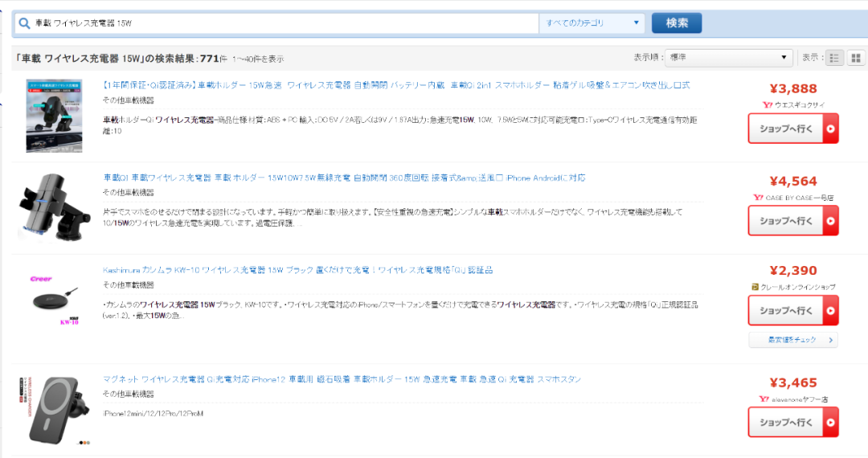Screen dimensions: 868x458
Task: Click the 1〜40件を表示 result count text
Action: point(258,59)
